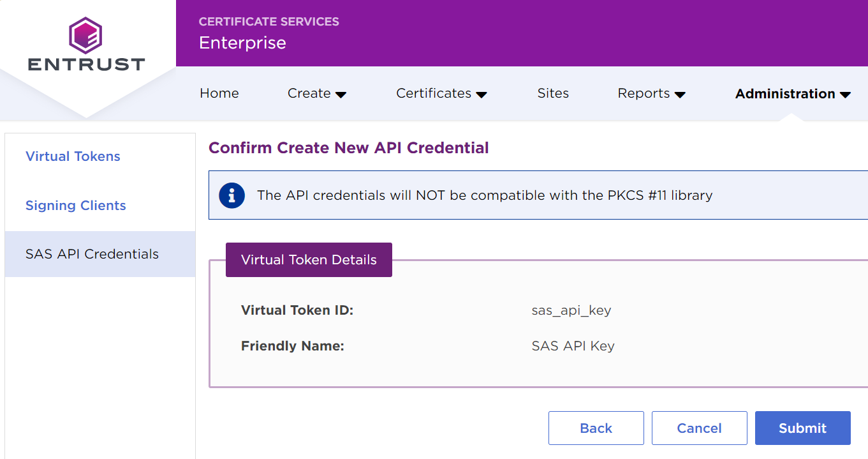Navigate to the Sites menu item
The width and height of the screenshot is (868, 459).
pos(553,93)
